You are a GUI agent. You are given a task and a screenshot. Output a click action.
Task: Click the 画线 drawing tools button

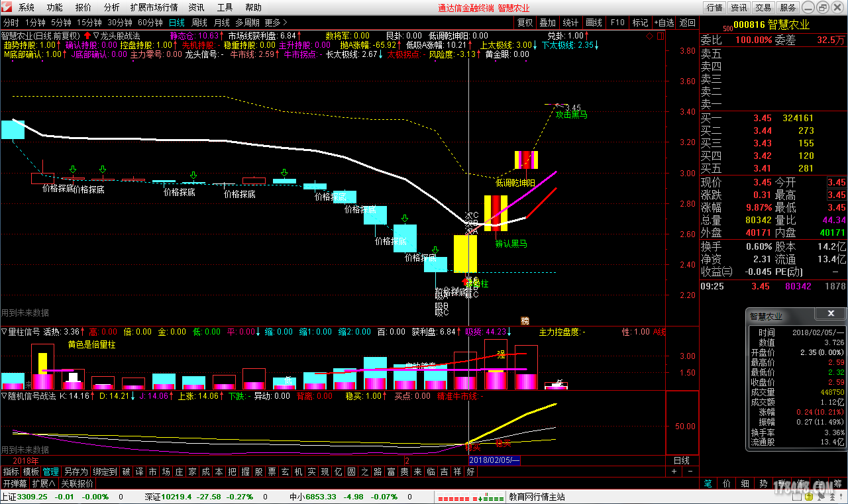click(x=594, y=23)
